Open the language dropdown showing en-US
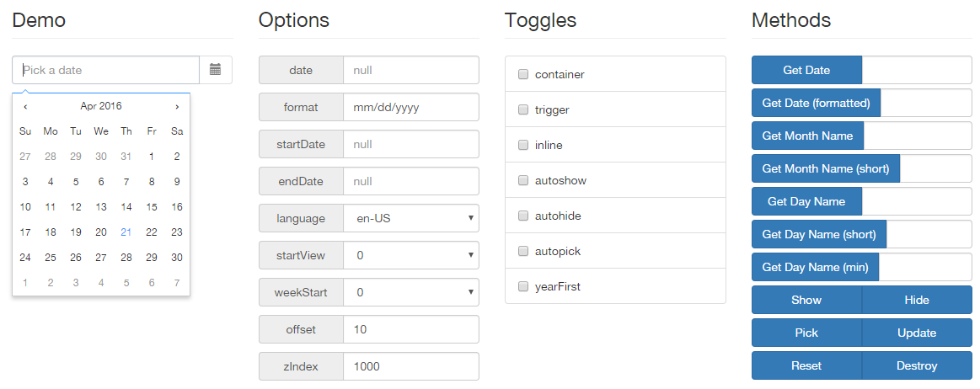The width and height of the screenshot is (980, 389). [x=411, y=219]
